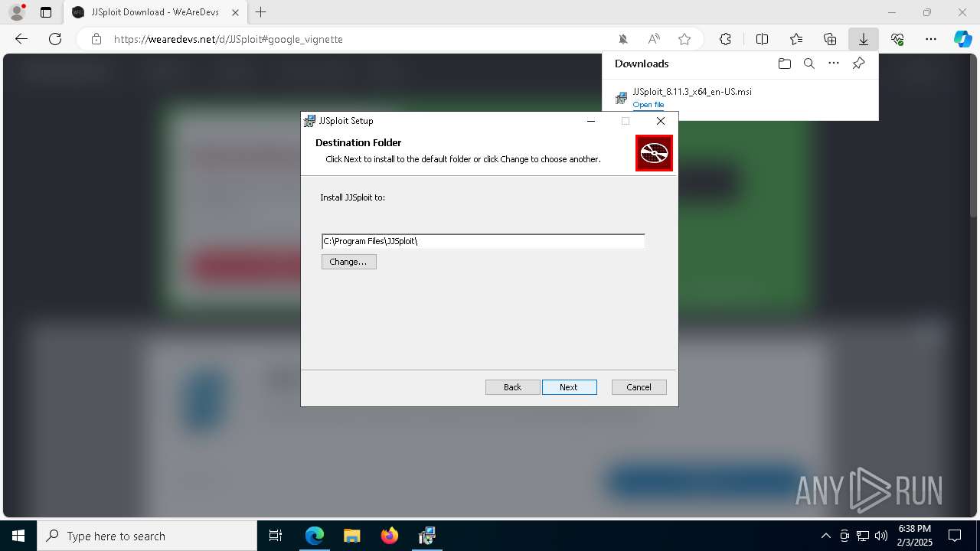Viewport: 980px width, 551px height.
Task: Click Change... to pick another folder
Action: (348, 262)
